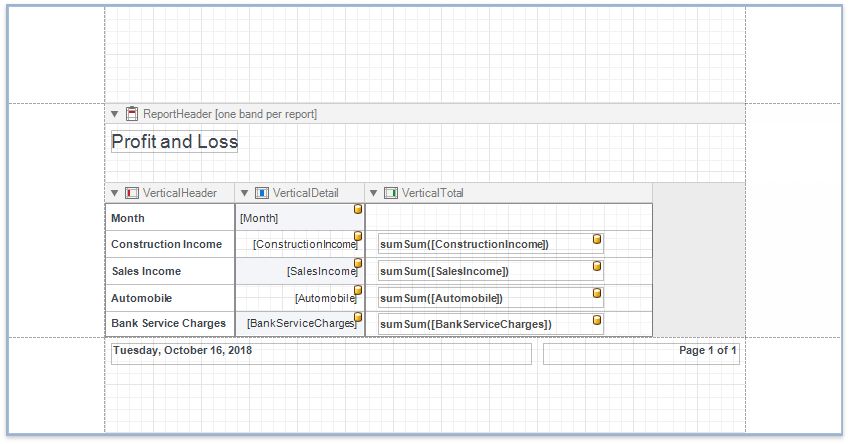Click the database icon on the [ConstructionIncome] cell
Viewport: 849px width, 444px height.
tap(358, 237)
